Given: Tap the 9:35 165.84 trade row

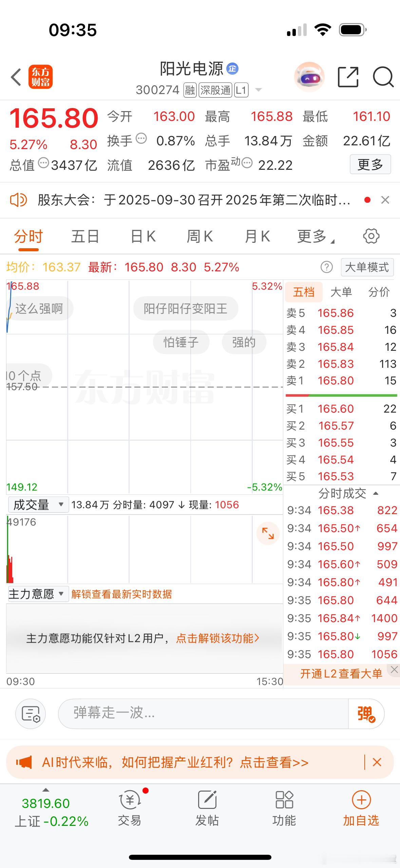Looking at the screenshot, I should point(342,618).
